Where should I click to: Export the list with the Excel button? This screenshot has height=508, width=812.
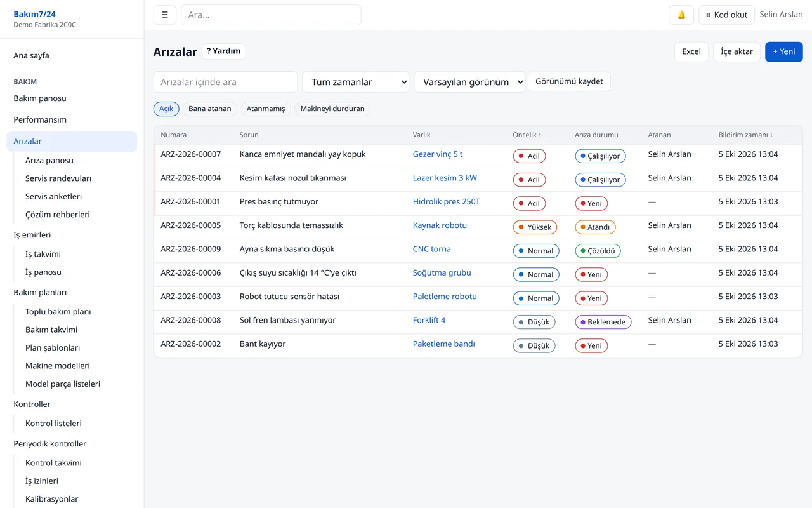click(x=691, y=51)
